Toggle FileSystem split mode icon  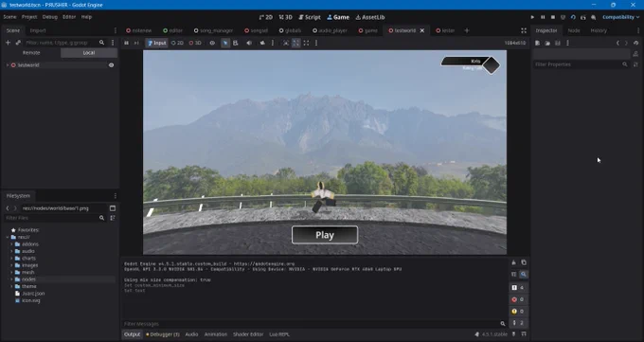coord(113,208)
